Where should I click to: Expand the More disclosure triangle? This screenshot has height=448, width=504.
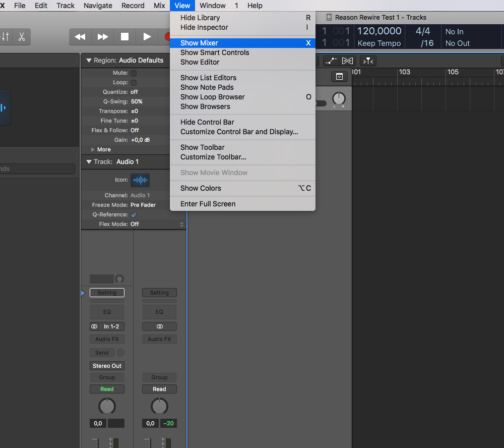(x=93, y=150)
